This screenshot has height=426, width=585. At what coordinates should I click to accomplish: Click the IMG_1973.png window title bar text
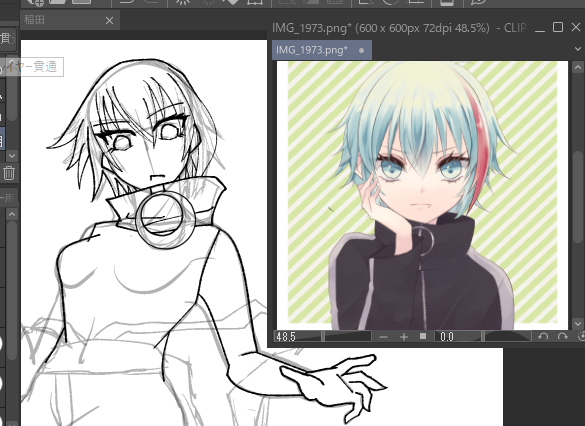coord(399,28)
